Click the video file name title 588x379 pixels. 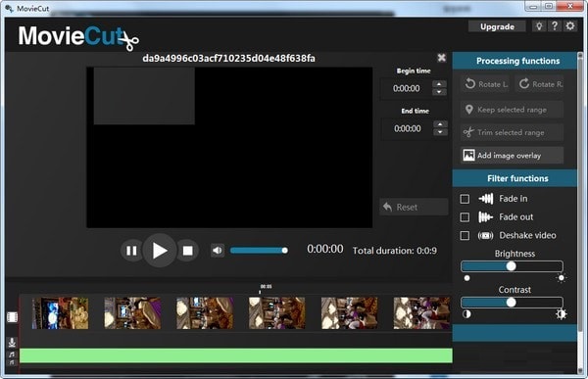coord(228,58)
